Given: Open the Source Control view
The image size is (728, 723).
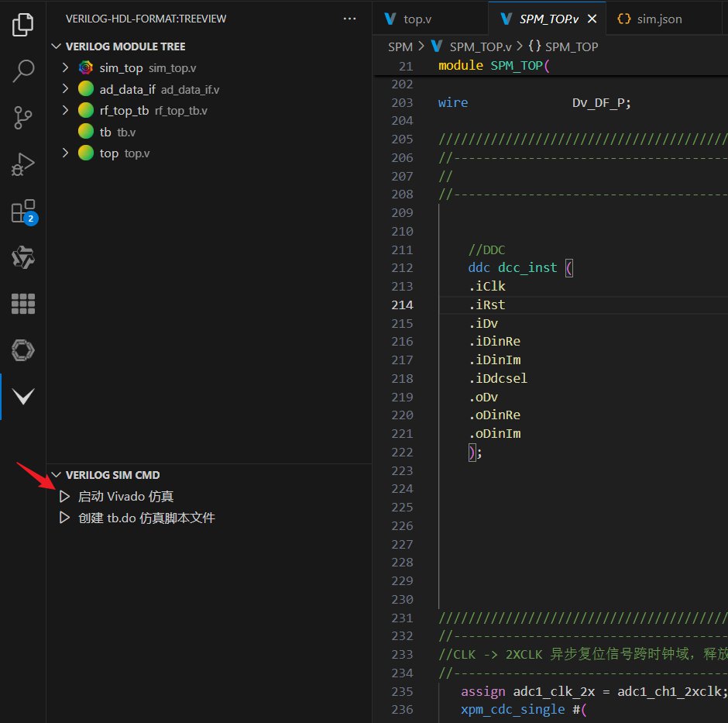Looking at the screenshot, I should 23,117.
